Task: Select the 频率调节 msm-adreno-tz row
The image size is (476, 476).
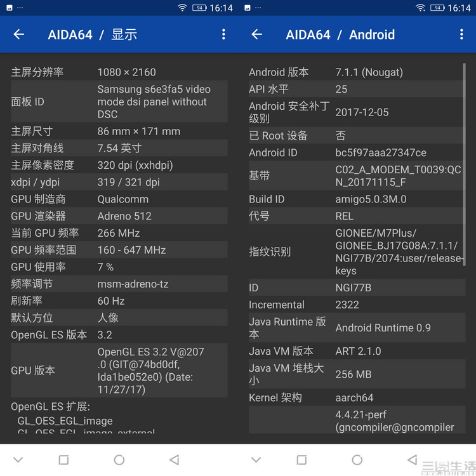Action: [x=119, y=284]
